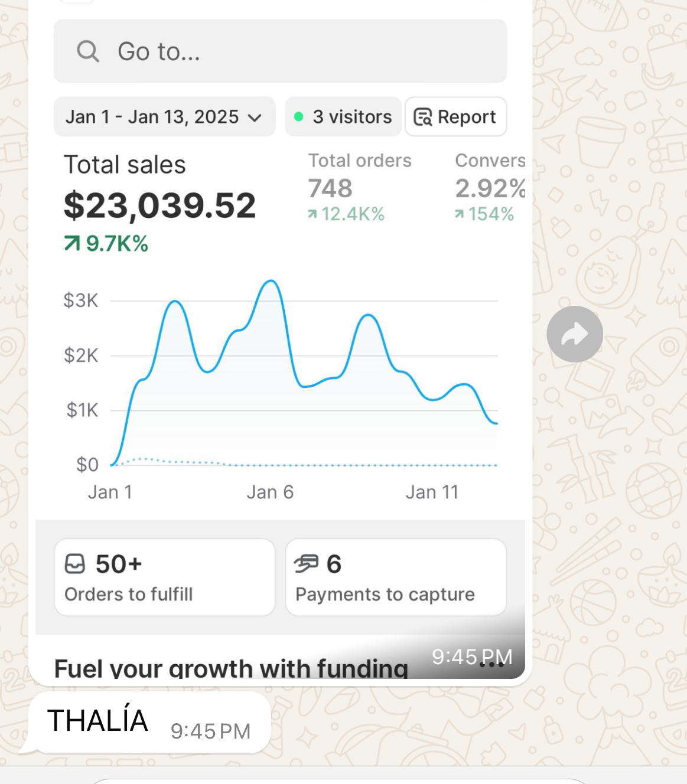Click the inbox icon beside 50+
This screenshot has height=784, width=687.
click(x=75, y=564)
